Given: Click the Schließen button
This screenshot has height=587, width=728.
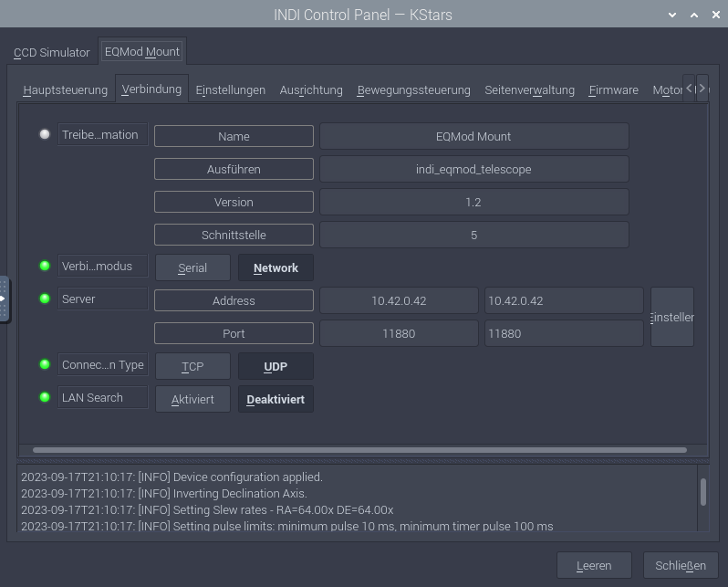Looking at the screenshot, I should (681, 565).
